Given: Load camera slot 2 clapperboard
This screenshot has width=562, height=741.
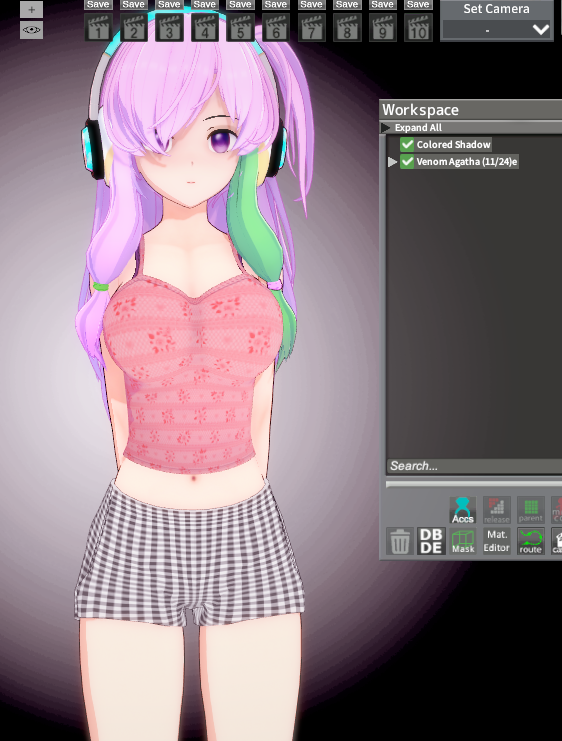Looking at the screenshot, I should coord(134,28).
